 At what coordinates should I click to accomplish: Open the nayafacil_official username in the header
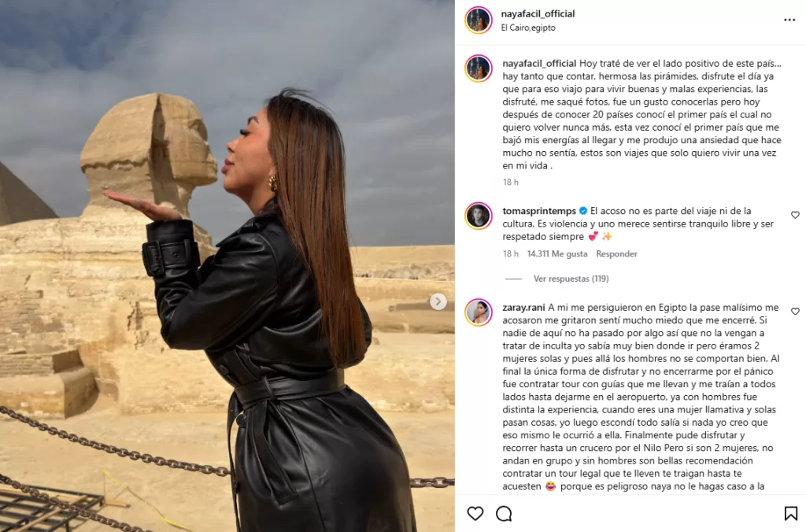pos(538,14)
